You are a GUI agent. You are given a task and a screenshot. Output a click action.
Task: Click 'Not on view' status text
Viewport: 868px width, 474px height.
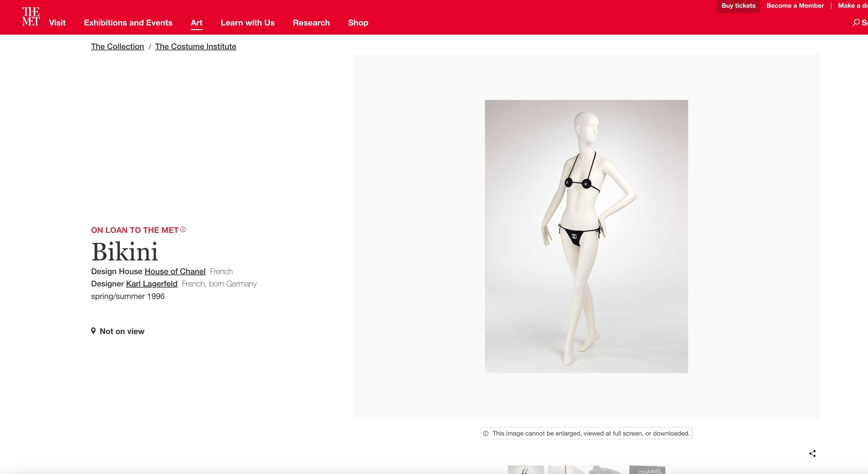click(x=122, y=331)
